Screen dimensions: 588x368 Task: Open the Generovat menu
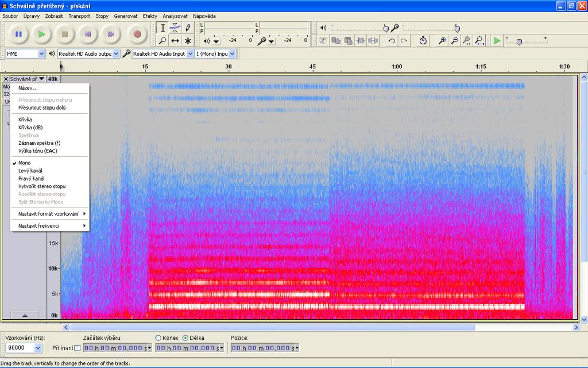click(126, 16)
